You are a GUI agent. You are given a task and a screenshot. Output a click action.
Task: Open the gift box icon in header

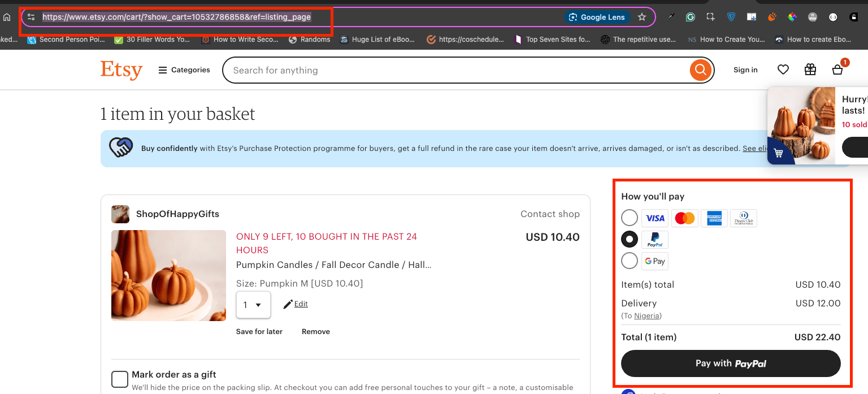[x=810, y=70]
